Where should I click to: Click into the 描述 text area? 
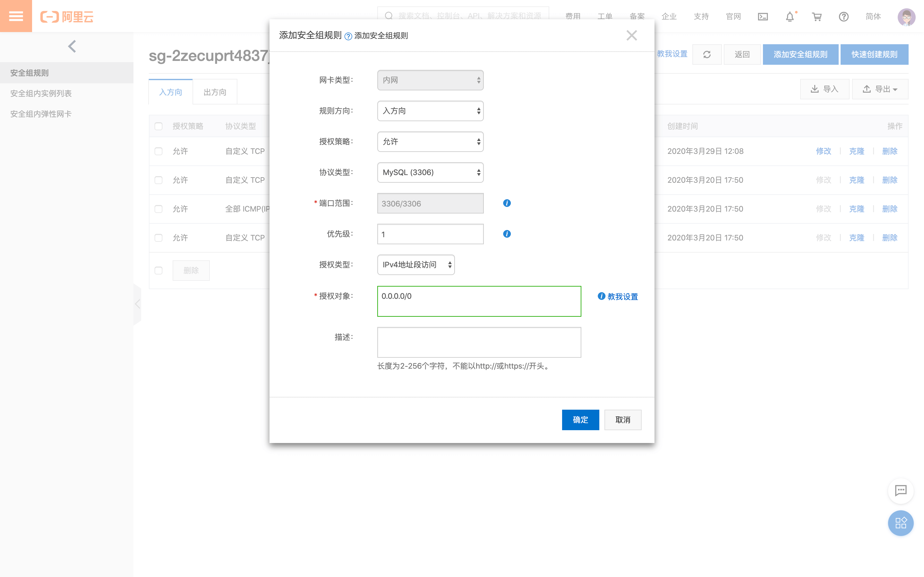(479, 342)
